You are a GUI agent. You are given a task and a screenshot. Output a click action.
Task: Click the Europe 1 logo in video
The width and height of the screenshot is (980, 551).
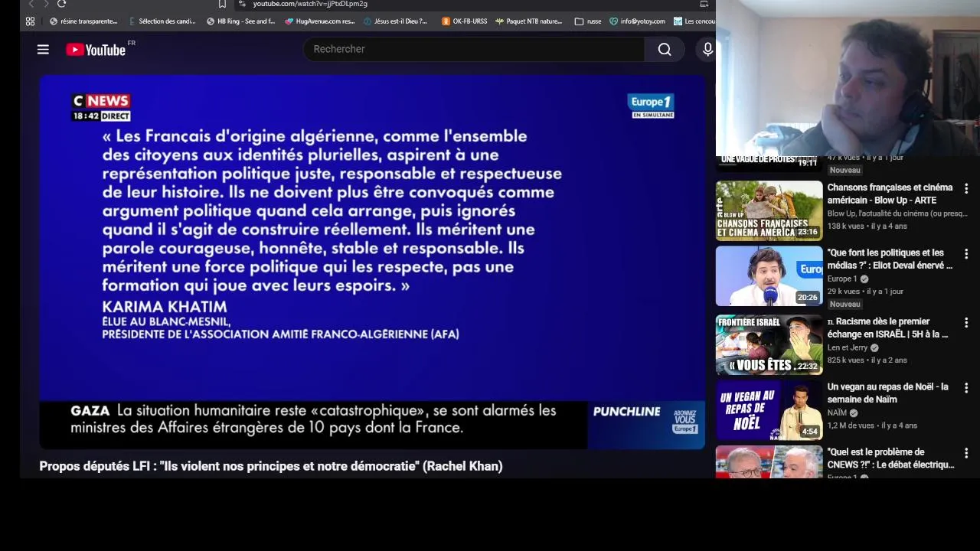click(651, 106)
